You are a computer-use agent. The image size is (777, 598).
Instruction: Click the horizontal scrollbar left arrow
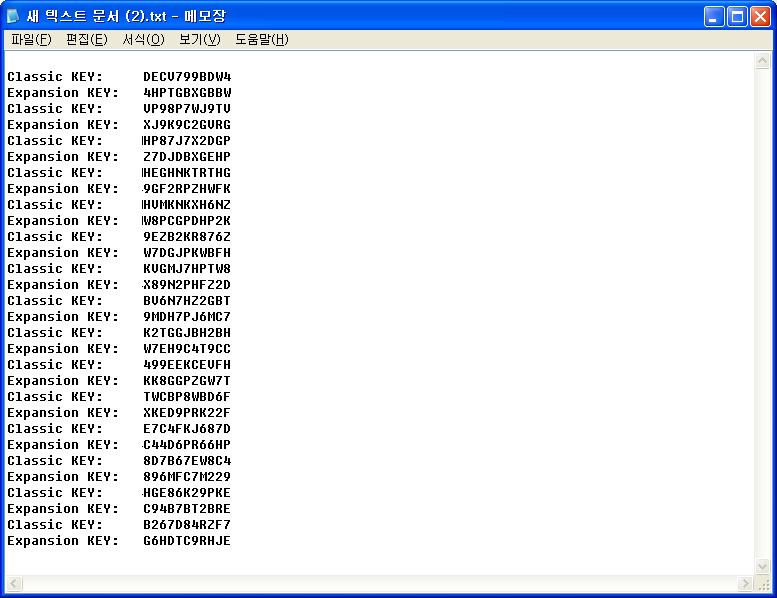tap(14, 584)
